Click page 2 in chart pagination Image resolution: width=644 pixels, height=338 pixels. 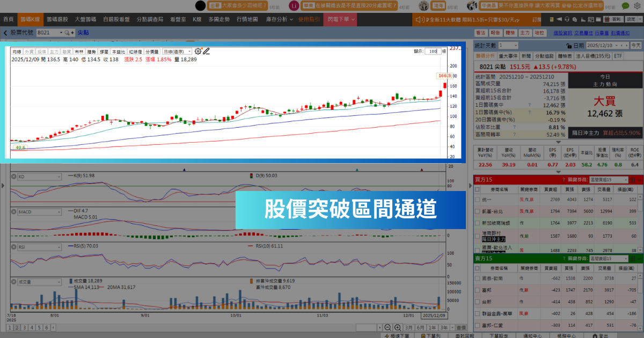point(17,327)
